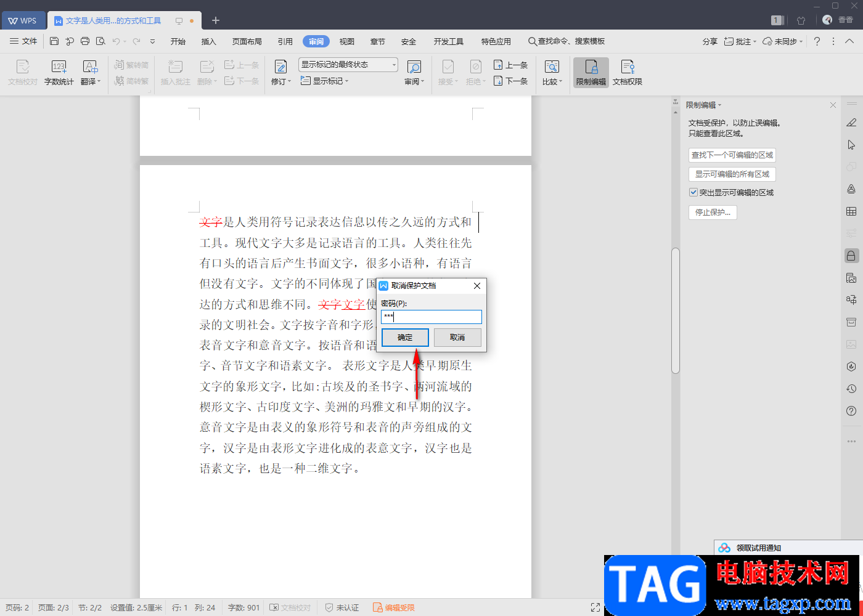Click the Insert Comment (插入批注) icon

coord(176,73)
